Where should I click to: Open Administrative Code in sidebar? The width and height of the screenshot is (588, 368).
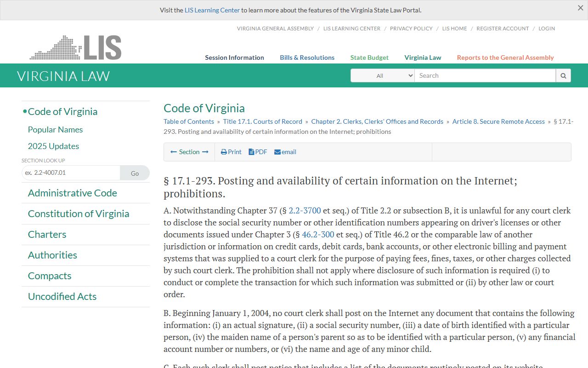tap(73, 193)
